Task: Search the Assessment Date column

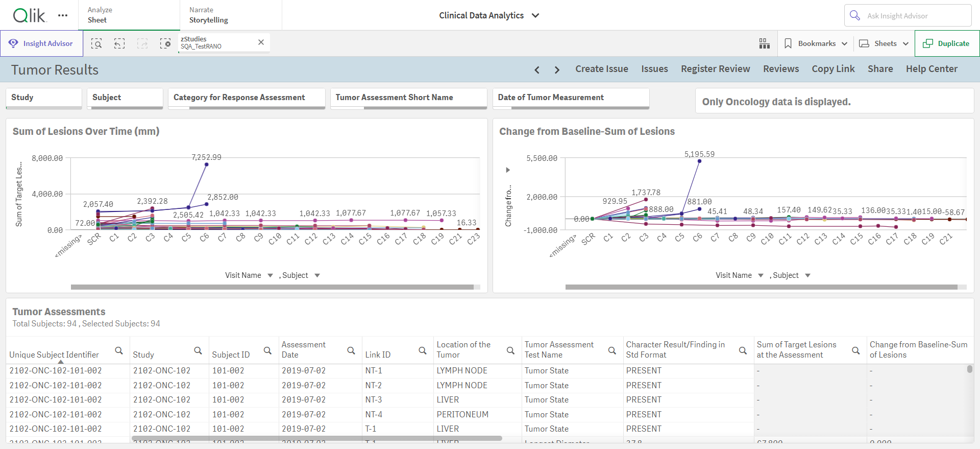Action: [x=351, y=350]
